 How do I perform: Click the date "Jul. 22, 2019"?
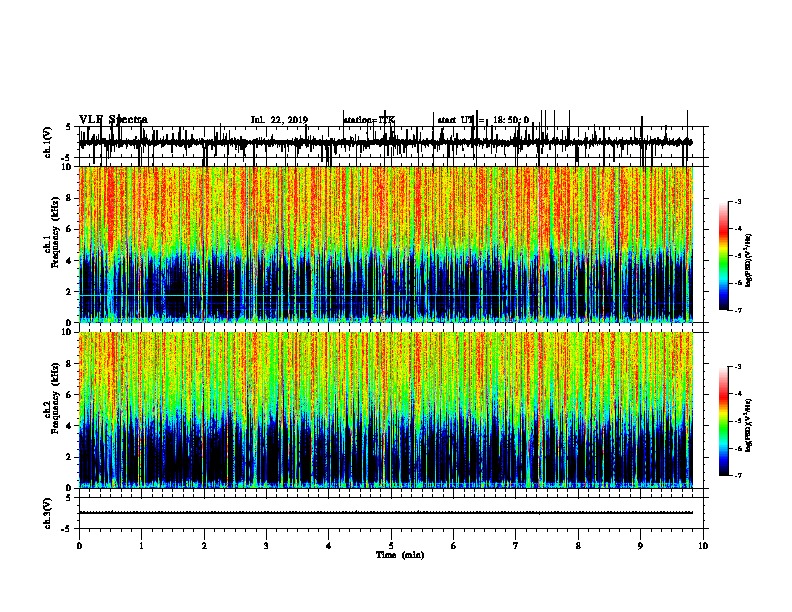point(279,120)
